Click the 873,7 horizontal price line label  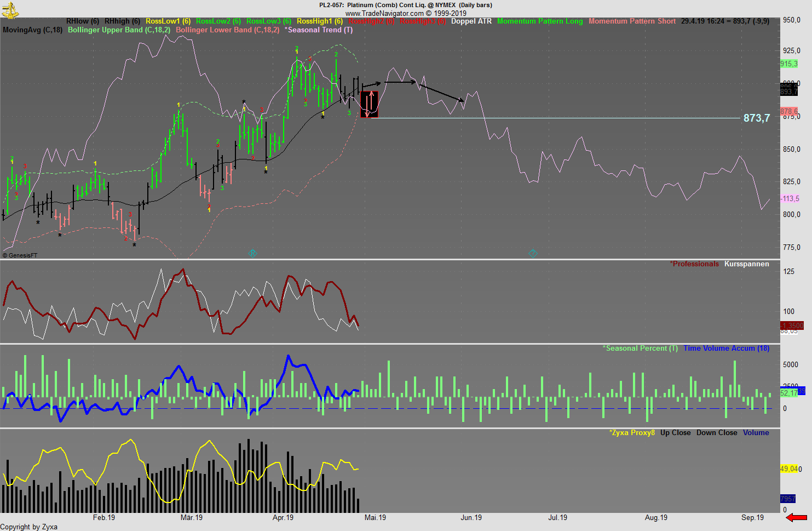pos(757,118)
